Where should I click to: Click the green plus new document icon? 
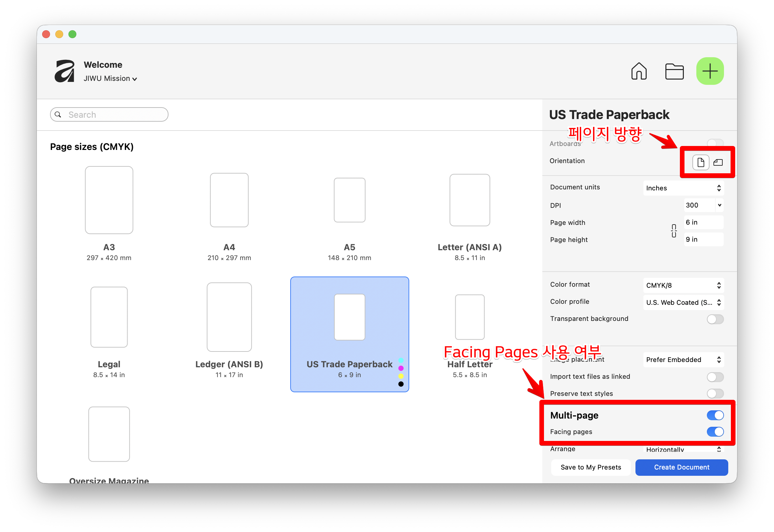click(x=709, y=71)
